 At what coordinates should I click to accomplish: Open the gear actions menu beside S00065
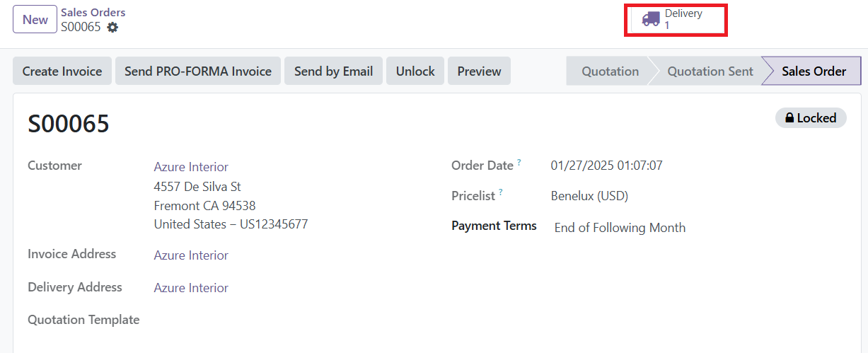[x=112, y=28]
